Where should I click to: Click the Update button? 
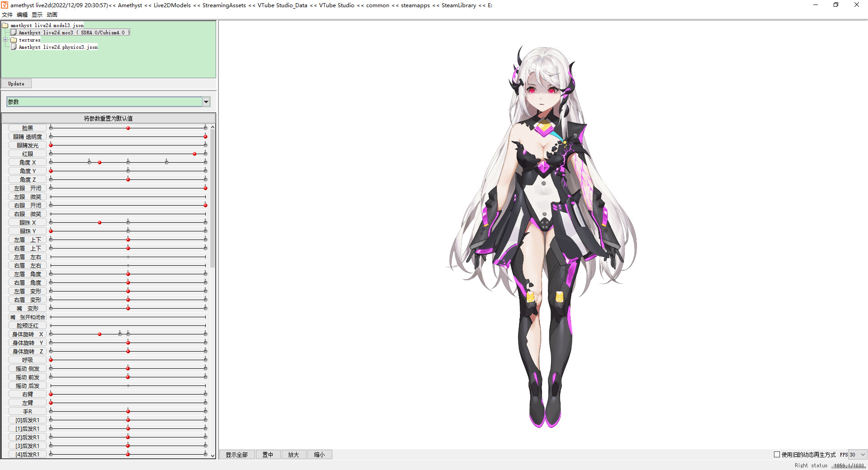(16, 83)
